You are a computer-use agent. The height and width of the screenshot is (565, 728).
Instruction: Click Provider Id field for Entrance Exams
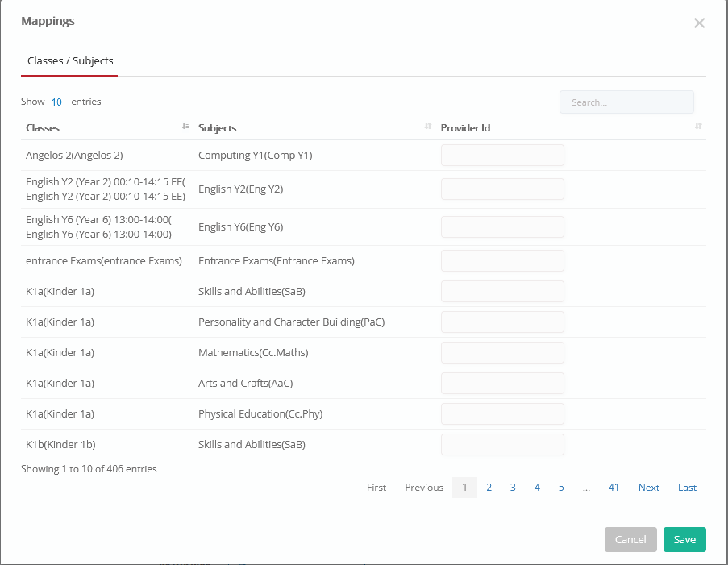point(502,261)
